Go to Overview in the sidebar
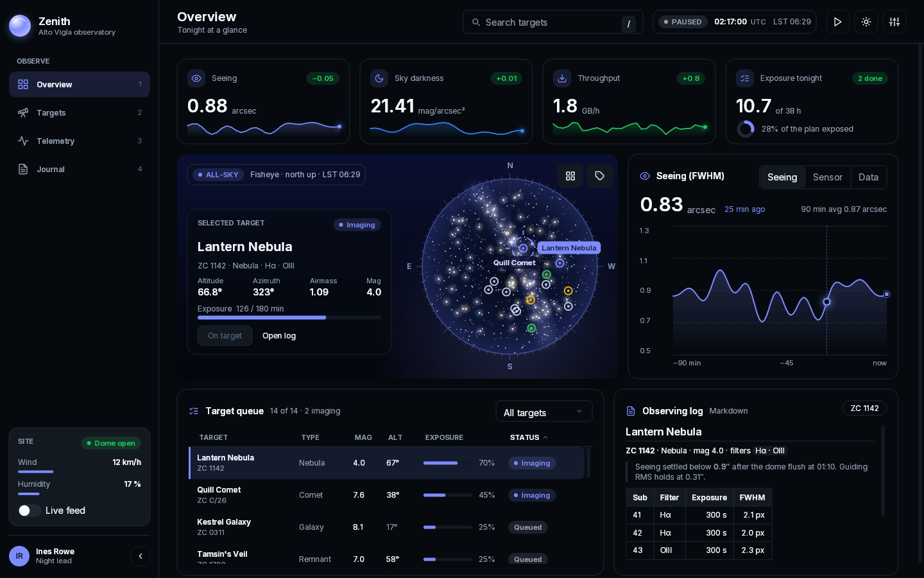Screen dimensions: 924x578 point(80,85)
